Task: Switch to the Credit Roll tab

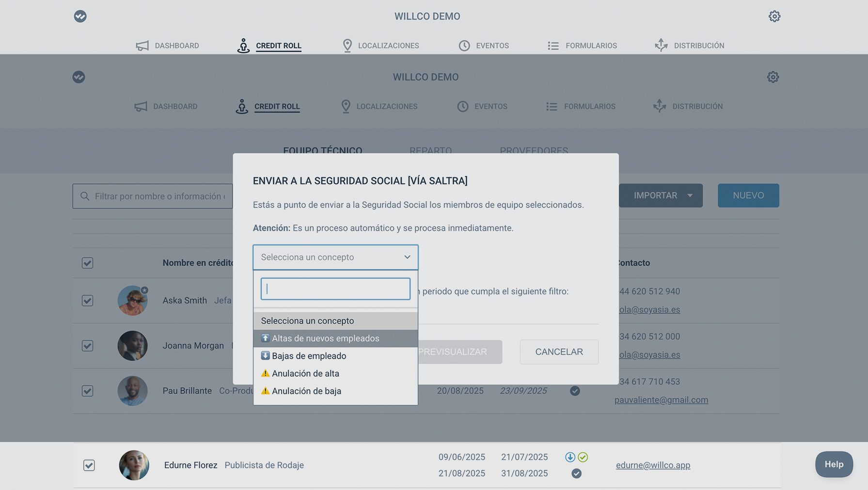Action: tap(278, 46)
